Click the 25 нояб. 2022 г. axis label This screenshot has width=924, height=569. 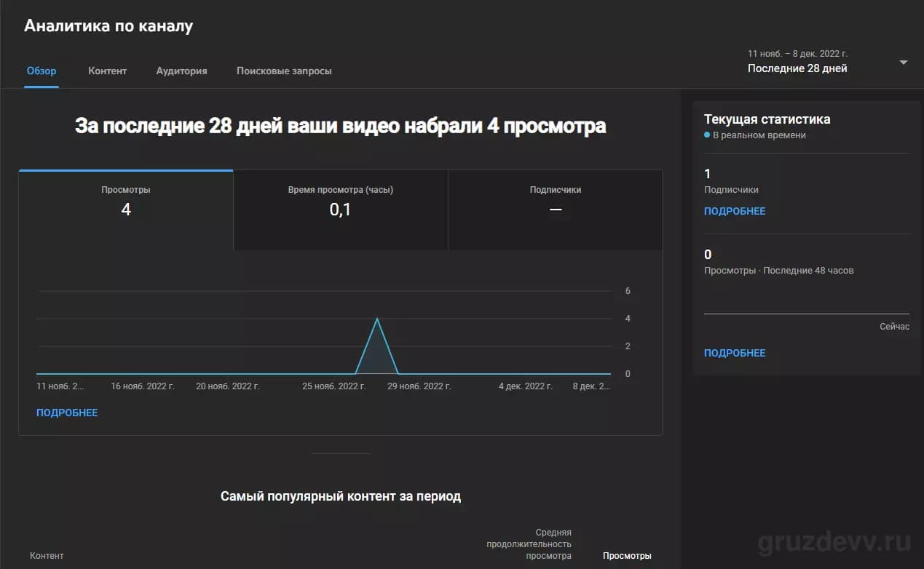pyautogui.click(x=334, y=386)
